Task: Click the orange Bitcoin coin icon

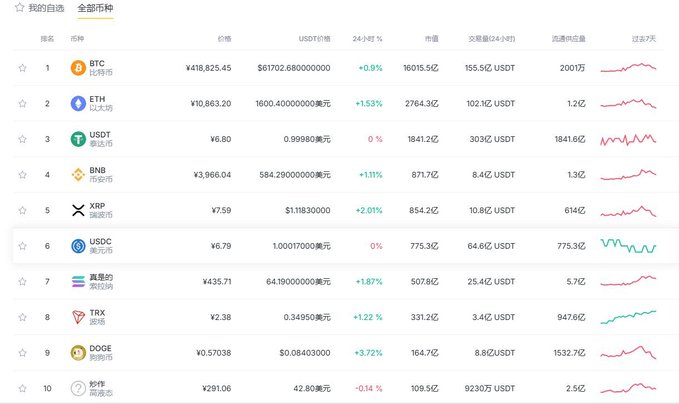Action: point(78,68)
